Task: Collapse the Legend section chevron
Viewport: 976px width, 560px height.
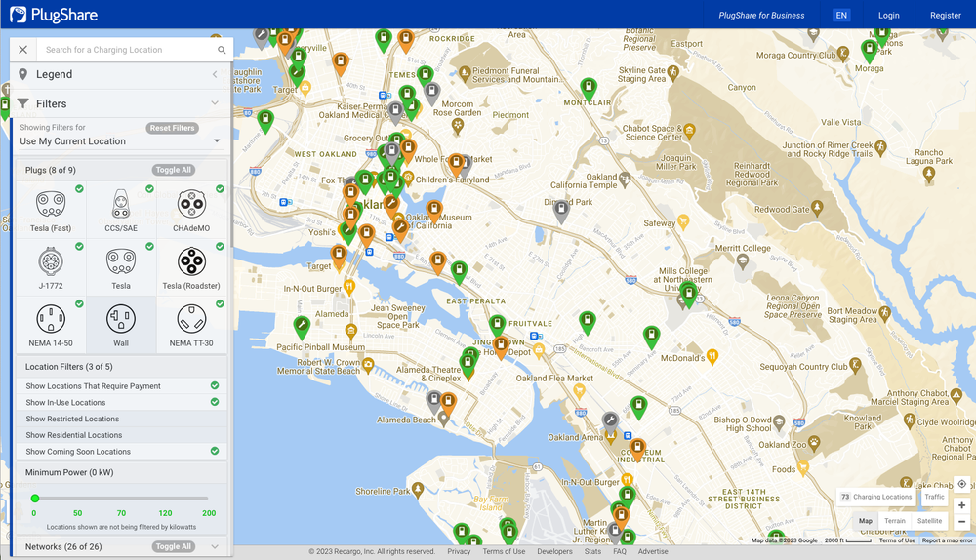Action: (215, 74)
